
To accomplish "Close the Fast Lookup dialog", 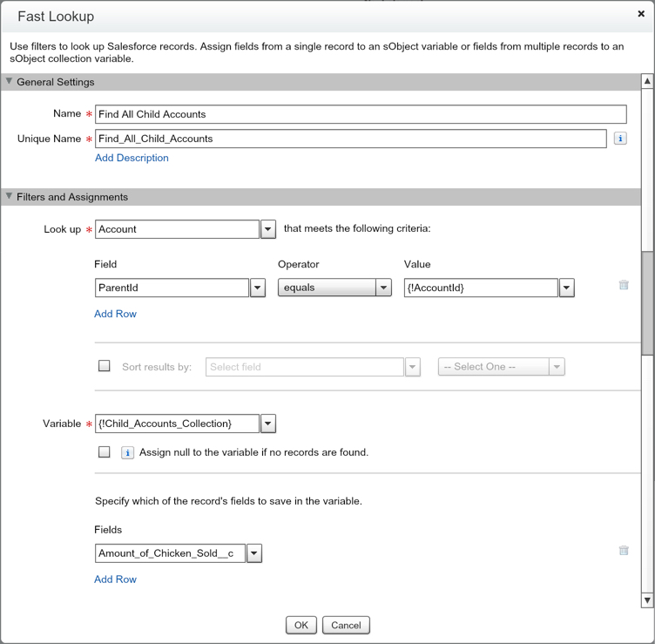I will click(641, 14).
